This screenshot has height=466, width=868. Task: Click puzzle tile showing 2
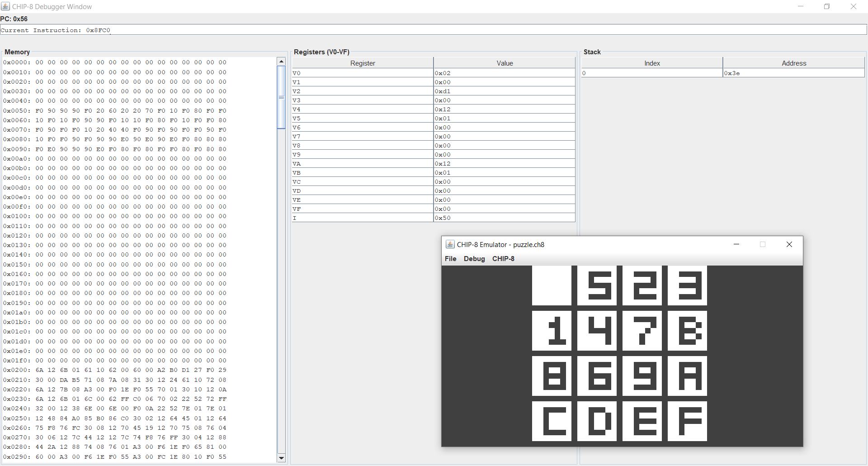[x=642, y=285]
